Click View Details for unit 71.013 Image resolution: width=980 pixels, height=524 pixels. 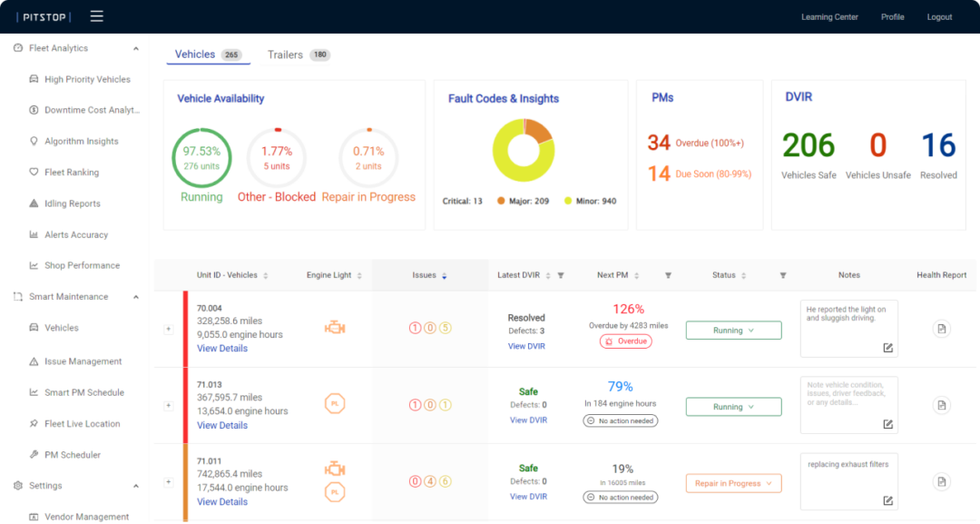(x=222, y=425)
